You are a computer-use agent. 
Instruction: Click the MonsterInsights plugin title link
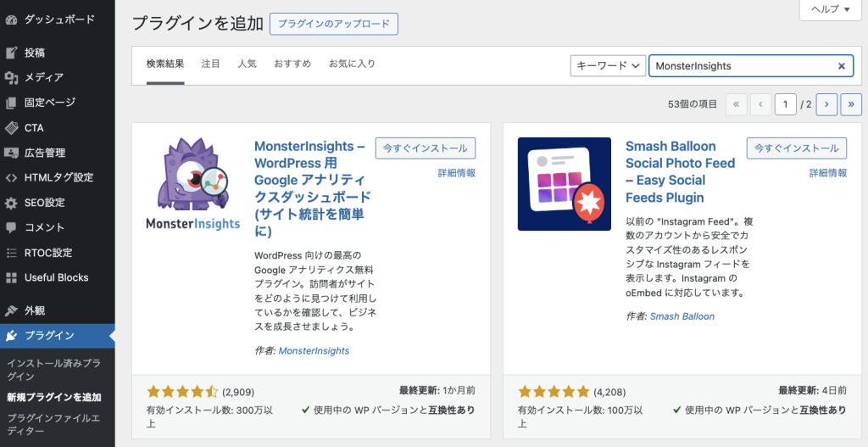pyautogui.click(x=312, y=188)
